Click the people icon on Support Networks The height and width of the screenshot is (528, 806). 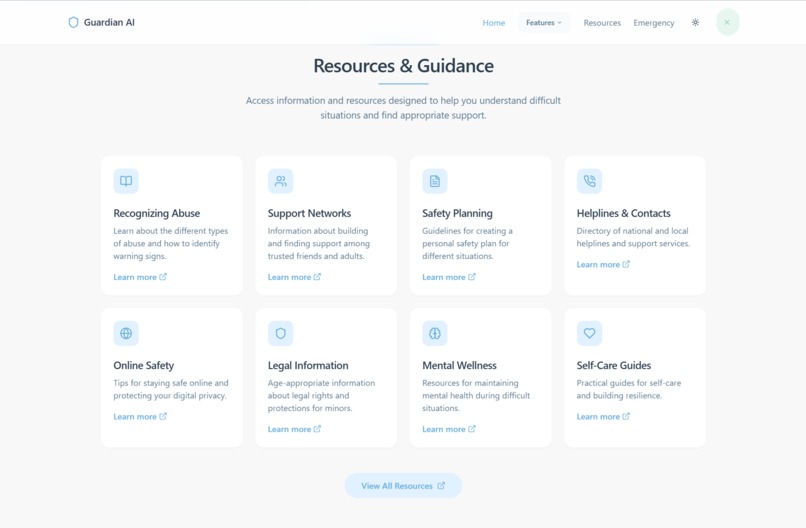coord(281,181)
